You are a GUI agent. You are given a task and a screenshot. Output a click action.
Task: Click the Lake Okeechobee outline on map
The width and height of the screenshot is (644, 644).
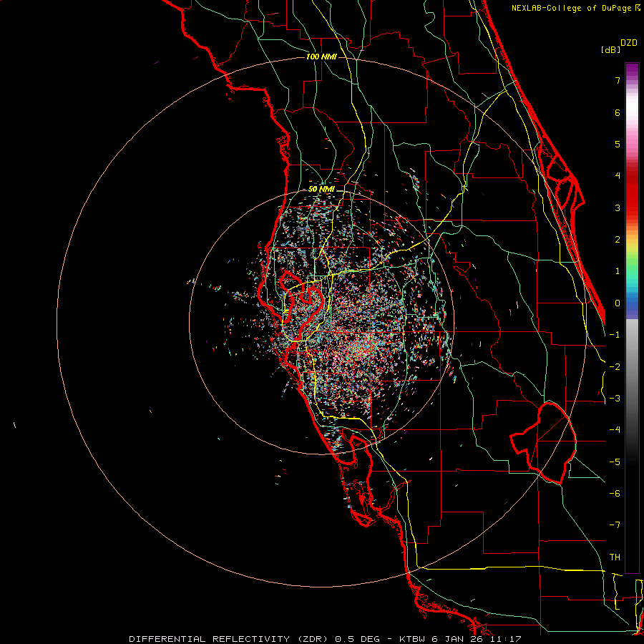click(543, 443)
